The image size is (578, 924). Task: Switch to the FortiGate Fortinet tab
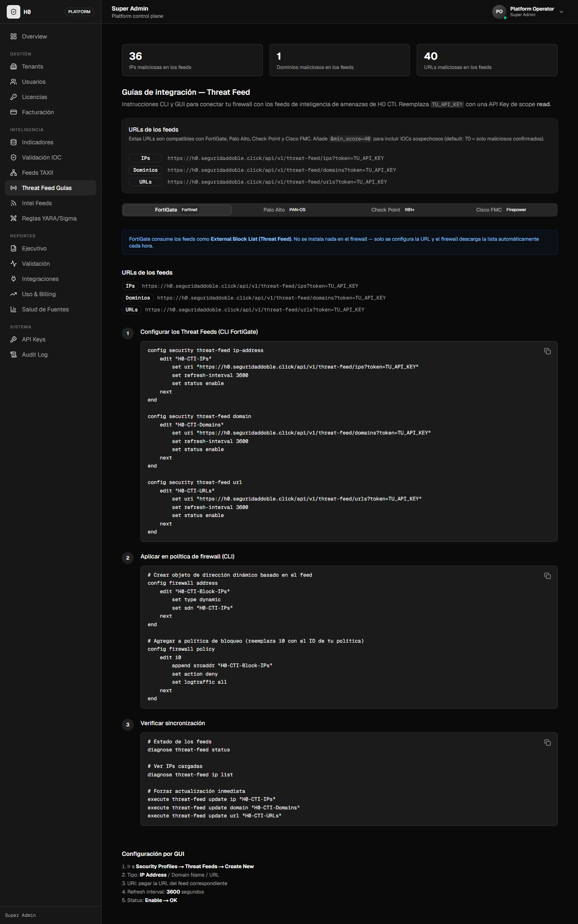pos(177,210)
